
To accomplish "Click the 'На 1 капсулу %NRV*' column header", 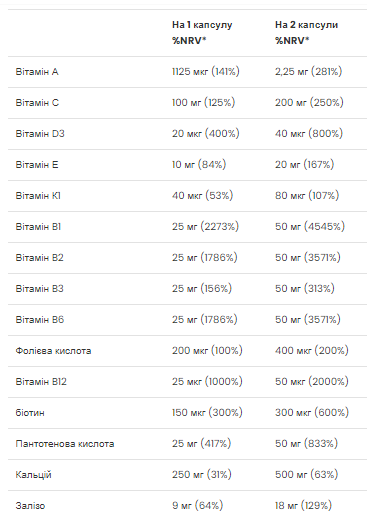I will pos(202,32).
